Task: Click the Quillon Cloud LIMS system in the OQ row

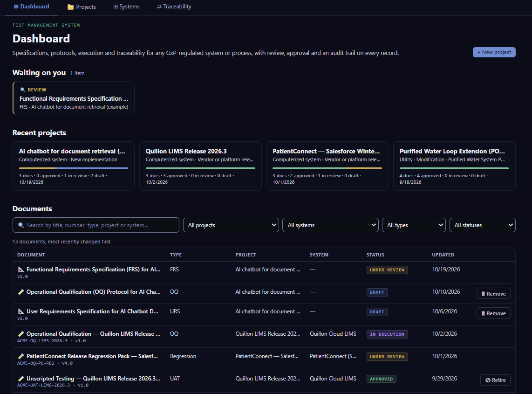Action: pyautogui.click(x=333, y=334)
